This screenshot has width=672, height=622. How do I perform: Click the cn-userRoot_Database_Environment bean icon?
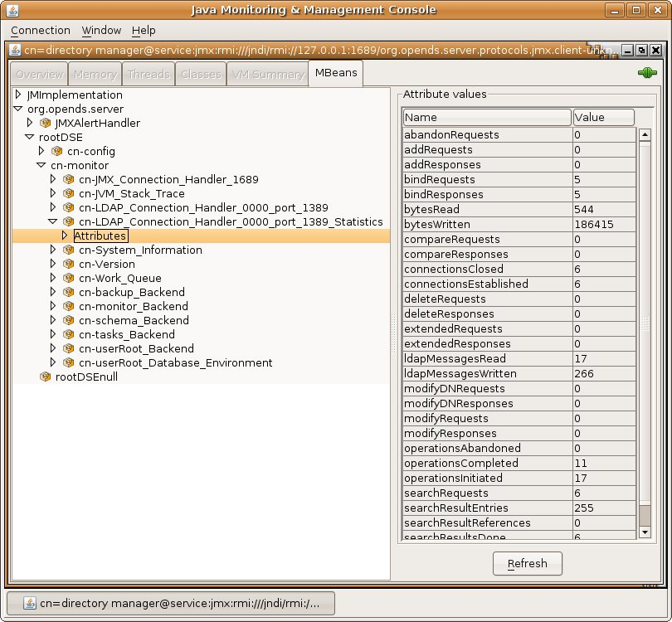(68, 362)
